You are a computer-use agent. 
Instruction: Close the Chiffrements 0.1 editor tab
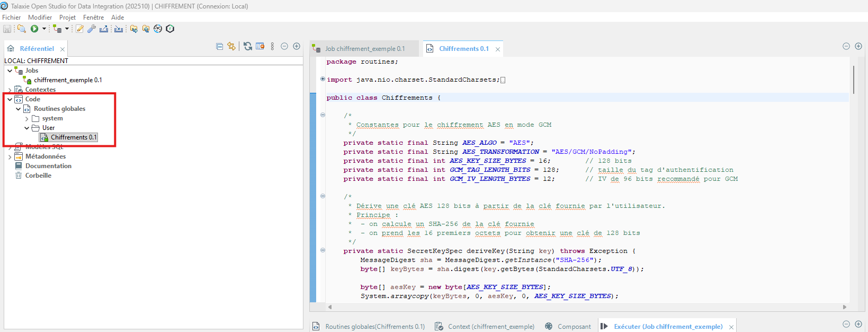tap(498, 49)
